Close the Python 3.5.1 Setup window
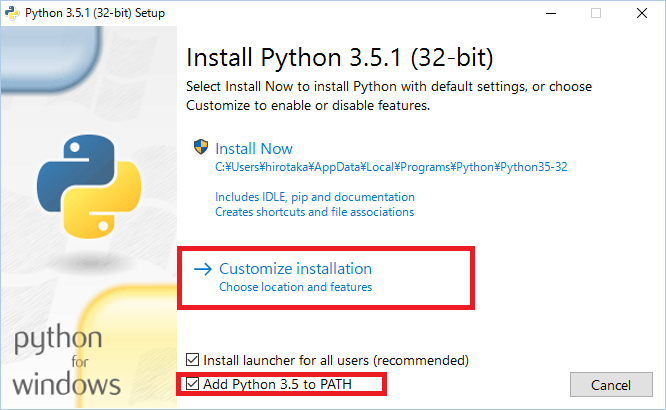The image size is (666, 410). (643, 13)
